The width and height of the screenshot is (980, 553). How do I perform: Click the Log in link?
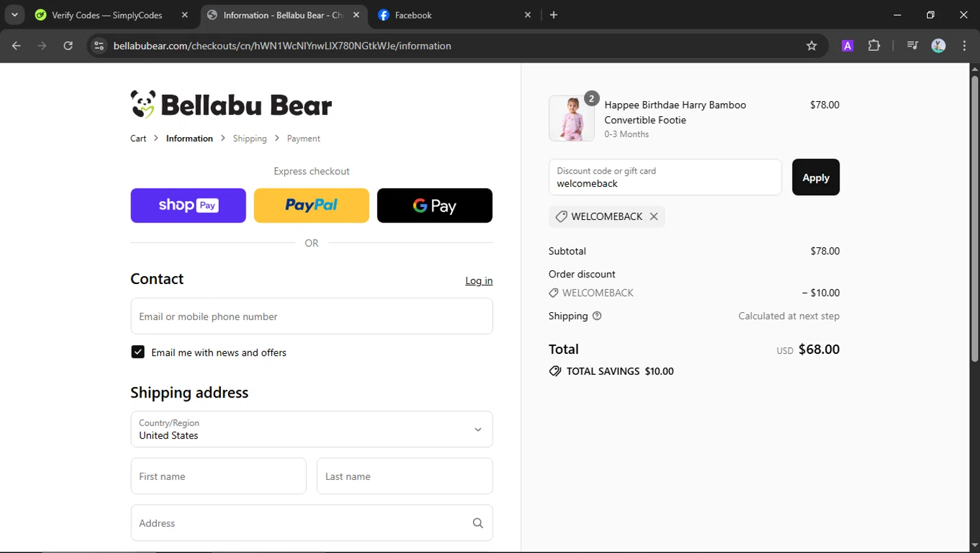(x=479, y=281)
